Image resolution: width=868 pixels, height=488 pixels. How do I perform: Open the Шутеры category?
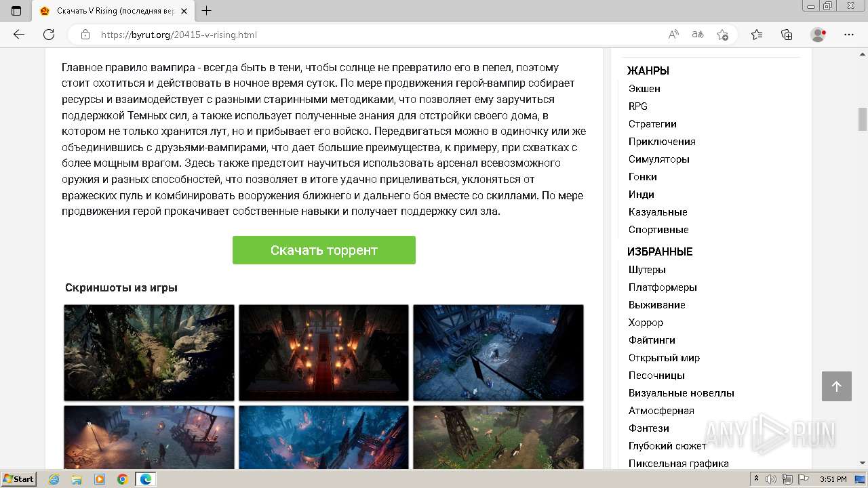(x=647, y=270)
